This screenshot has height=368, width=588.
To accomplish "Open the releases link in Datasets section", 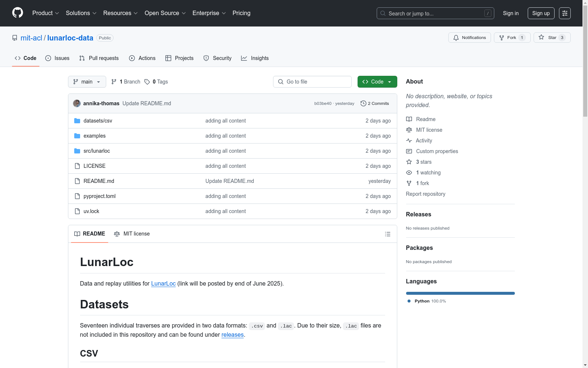I will (233, 335).
